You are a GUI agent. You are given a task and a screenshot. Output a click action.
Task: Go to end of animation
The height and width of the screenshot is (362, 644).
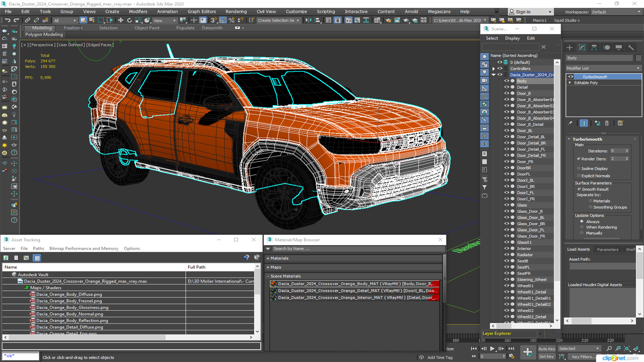pyautogui.click(x=511, y=349)
